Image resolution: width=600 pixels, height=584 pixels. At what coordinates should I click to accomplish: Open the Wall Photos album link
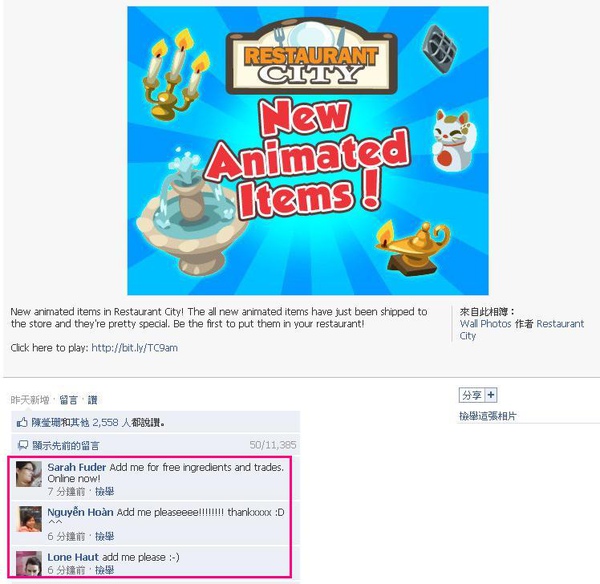point(485,324)
